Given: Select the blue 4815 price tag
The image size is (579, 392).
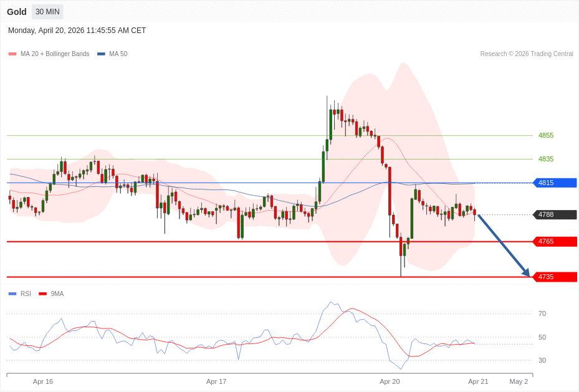Looking at the screenshot, I should 554,183.
